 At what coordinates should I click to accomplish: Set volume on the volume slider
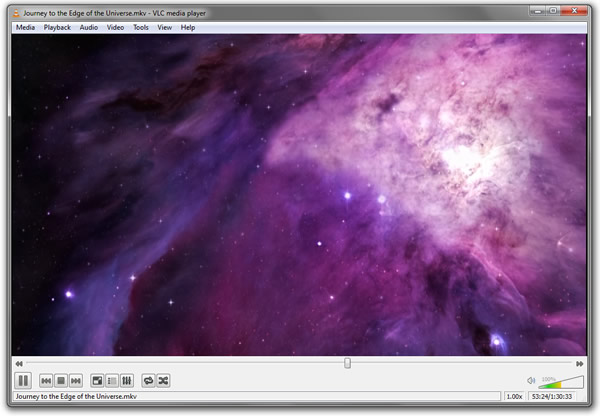(561, 382)
